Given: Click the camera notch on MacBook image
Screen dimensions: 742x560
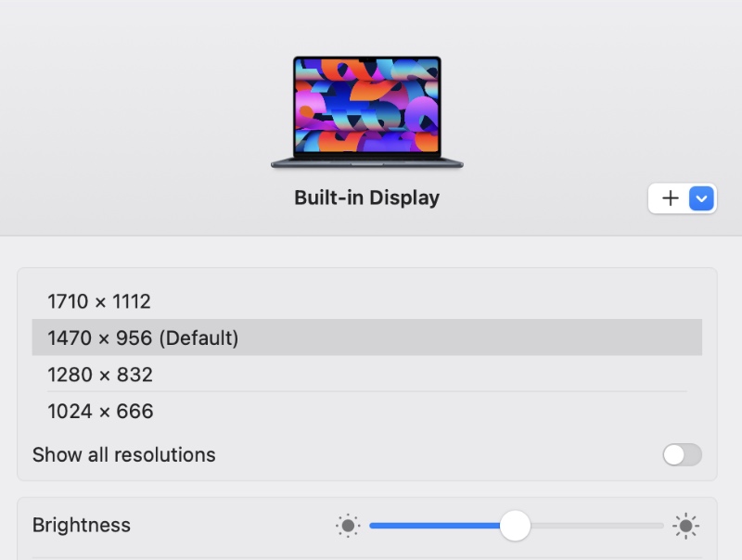Looking at the screenshot, I should point(367,61).
